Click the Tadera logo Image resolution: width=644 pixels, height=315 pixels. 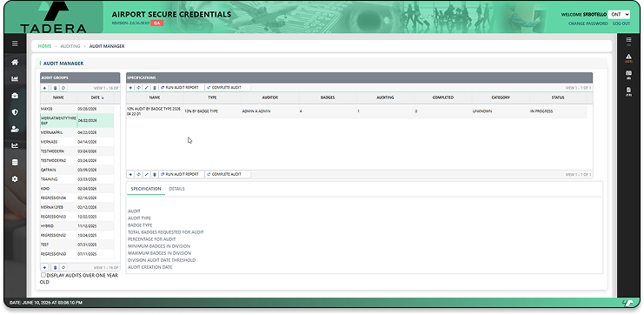53,17
